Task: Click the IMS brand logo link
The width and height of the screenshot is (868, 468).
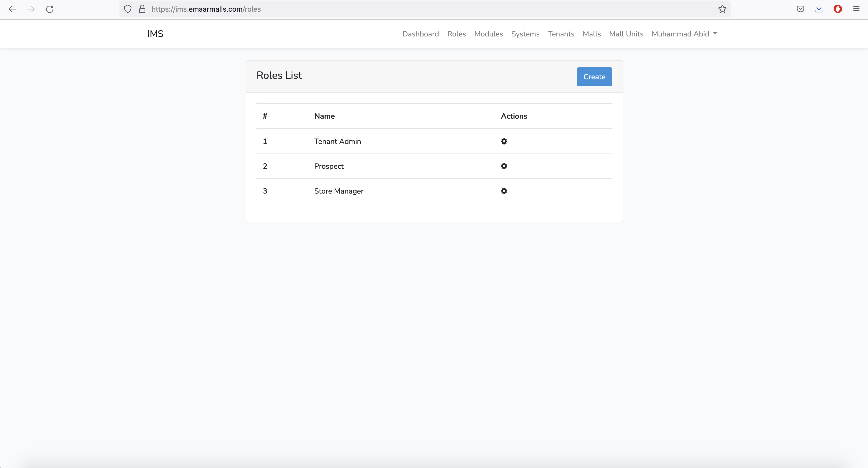Action: pyautogui.click(x=155, y=34)
